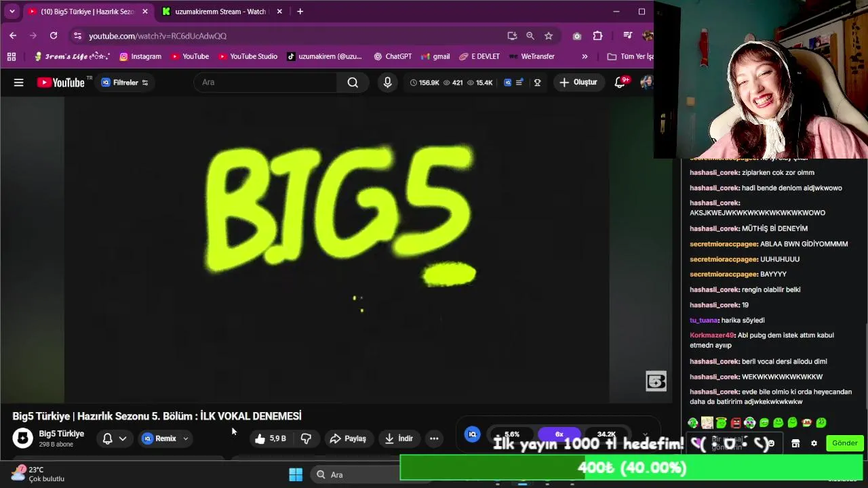Image resolution: width=868 pixels, height=488 pixels.
Task: Open the Chrome extensions puzzle icon
Action: (x=597, y=36)
